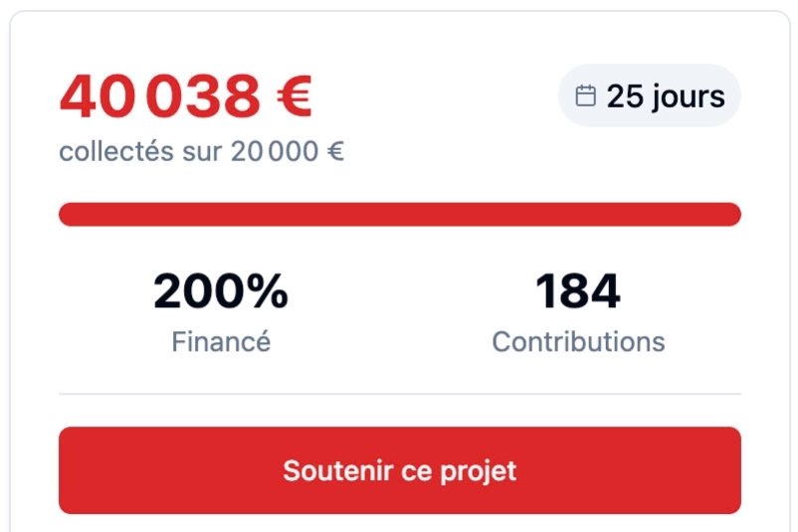Click the calendar icon beside 25 jours

pyautogui.click(x=586, y=96)
